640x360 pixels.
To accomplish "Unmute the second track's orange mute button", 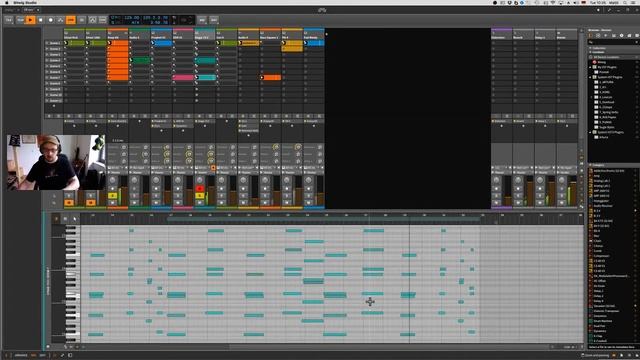I will point(91,202).
